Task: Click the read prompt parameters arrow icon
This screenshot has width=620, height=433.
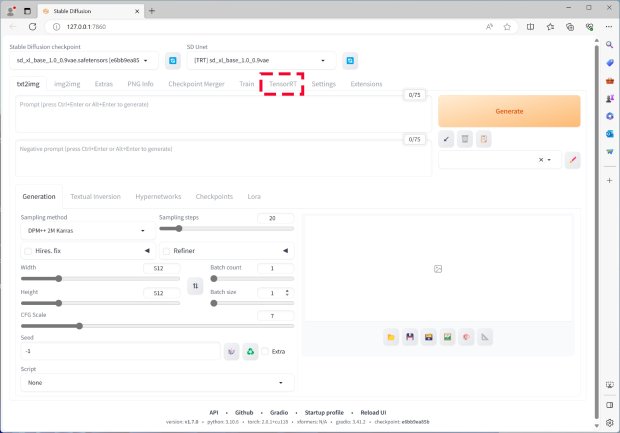Action: point(446,139)
